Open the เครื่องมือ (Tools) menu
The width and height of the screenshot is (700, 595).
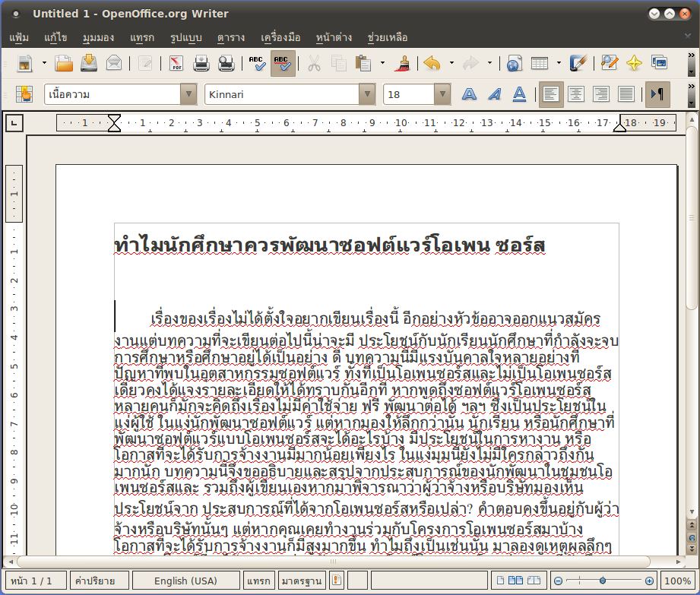280,37
